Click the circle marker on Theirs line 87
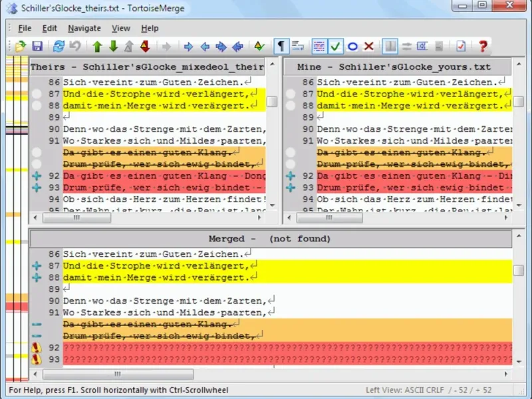The width and height of the screenshot is (532, 399). pyautogui.click(x=37, y=94)
